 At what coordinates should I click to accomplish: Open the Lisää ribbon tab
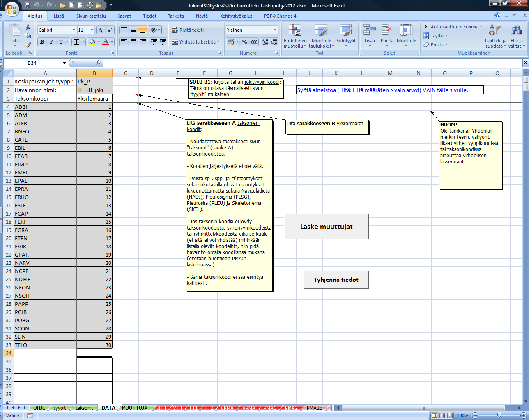click(59, 16)
